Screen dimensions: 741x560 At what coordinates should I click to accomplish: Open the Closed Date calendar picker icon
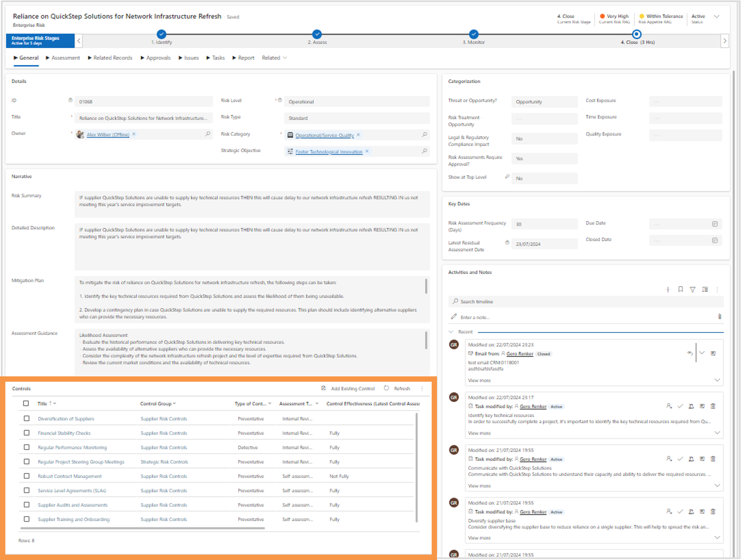point(715,240)
